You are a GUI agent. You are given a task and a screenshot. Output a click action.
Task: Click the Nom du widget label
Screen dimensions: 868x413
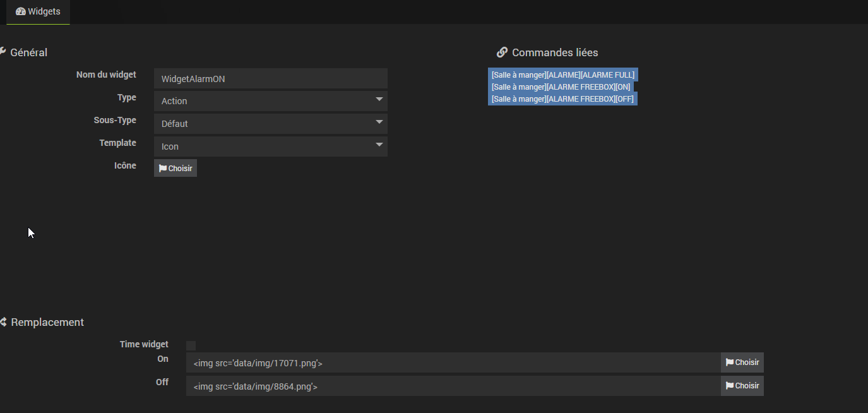click(x=106, y=75)
